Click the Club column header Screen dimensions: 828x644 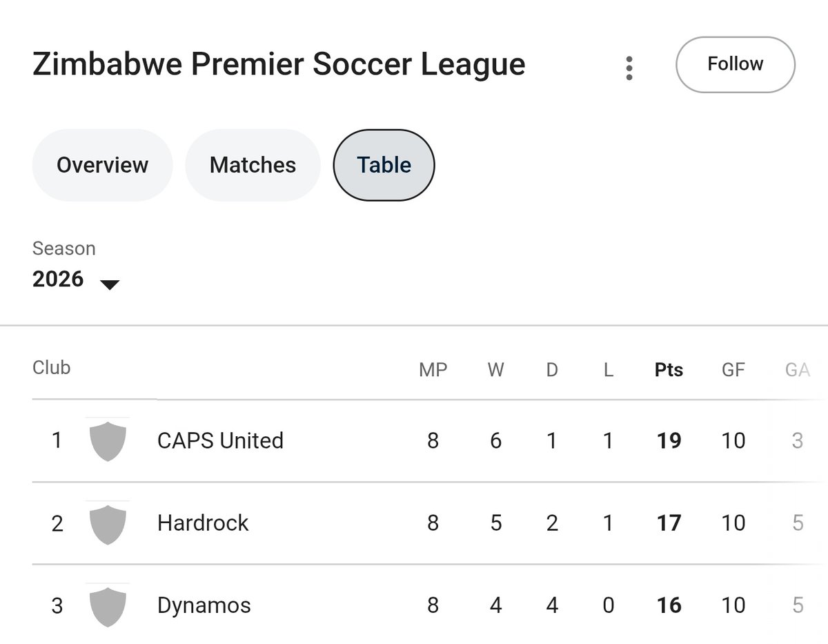click(x=51, y=367)
